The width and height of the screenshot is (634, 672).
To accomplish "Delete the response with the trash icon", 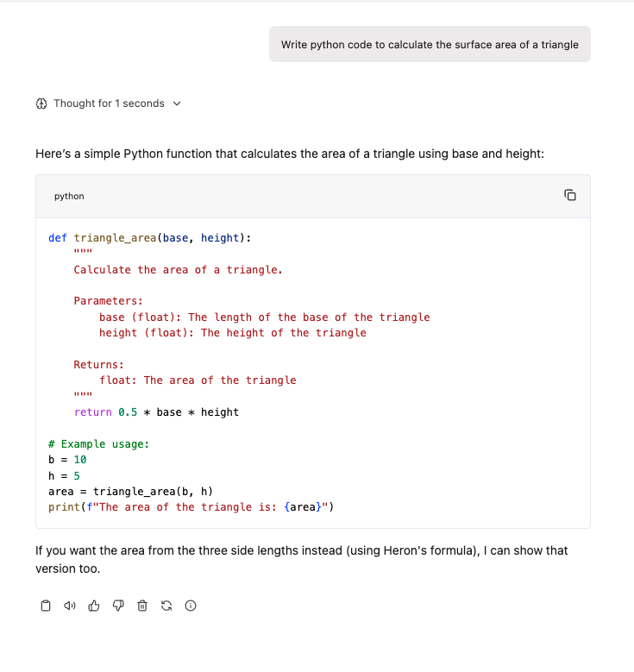I will [x=142, y=606].
